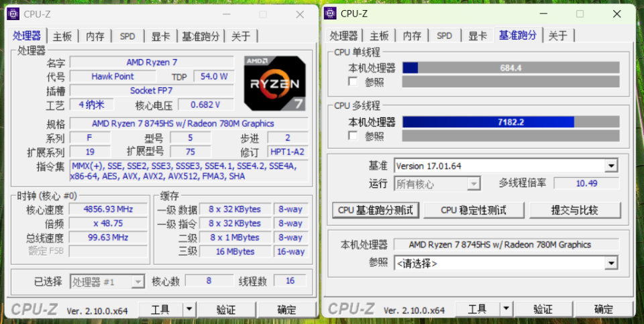Open 关于 tab in right window

pos(557,36)
